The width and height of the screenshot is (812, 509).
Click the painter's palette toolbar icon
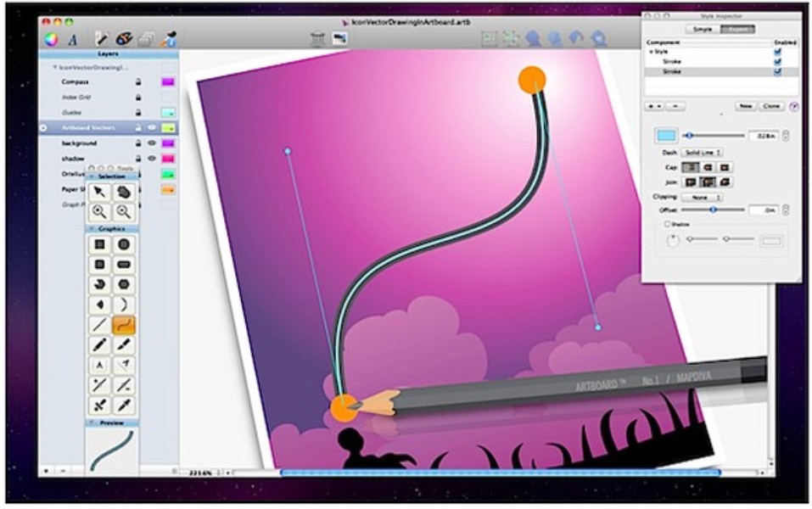coord(124,38)
